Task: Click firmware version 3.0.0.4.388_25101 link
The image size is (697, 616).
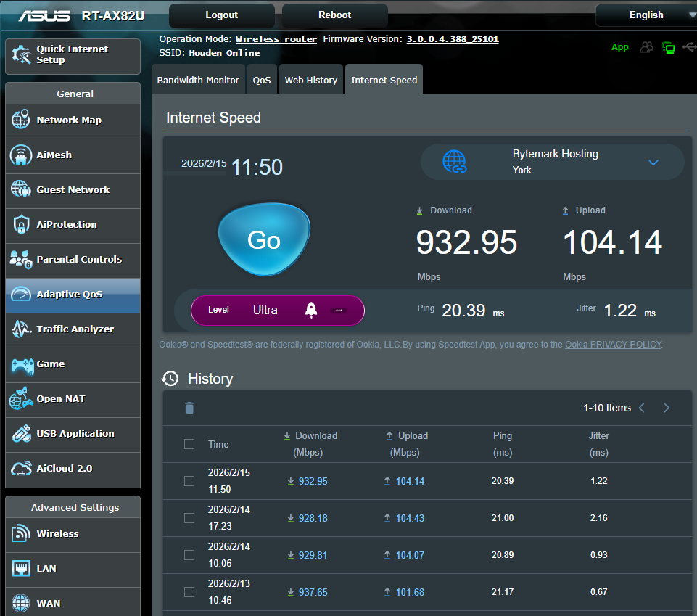Action: (x=453, y=39)
